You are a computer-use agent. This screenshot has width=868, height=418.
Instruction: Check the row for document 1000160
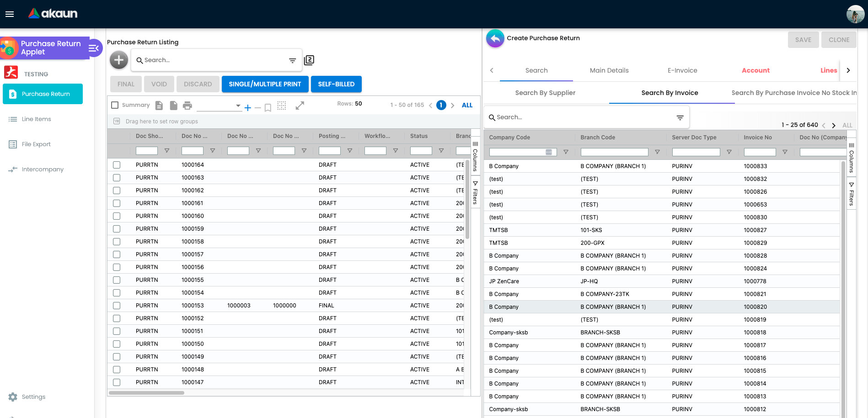tap(117, 216)
